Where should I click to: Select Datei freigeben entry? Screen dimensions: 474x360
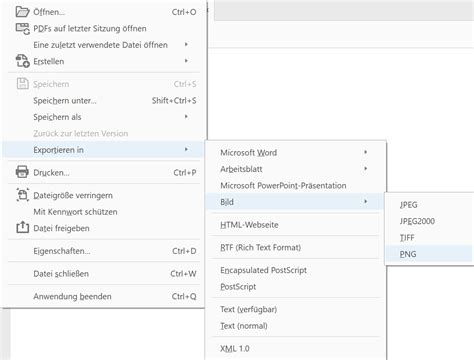(x=104, y=228)
